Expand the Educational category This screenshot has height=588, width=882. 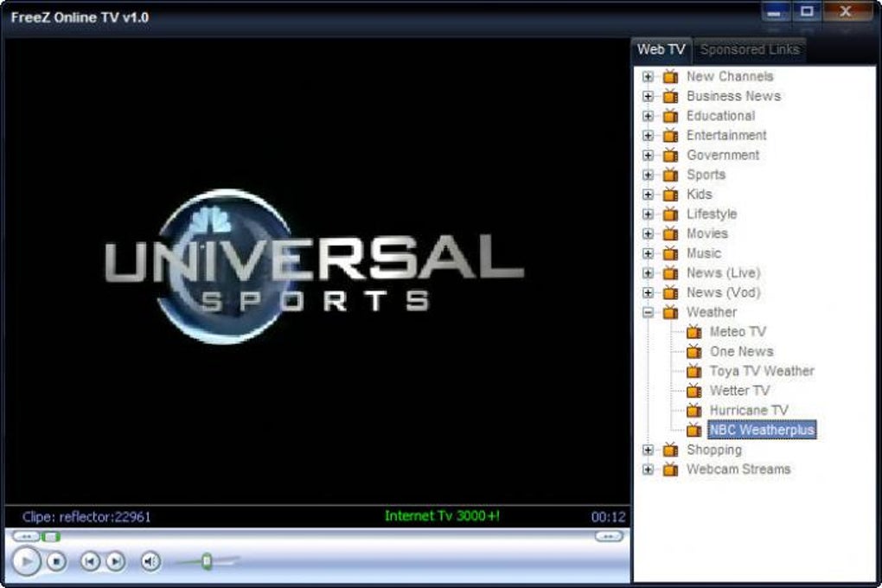(648, 117)
